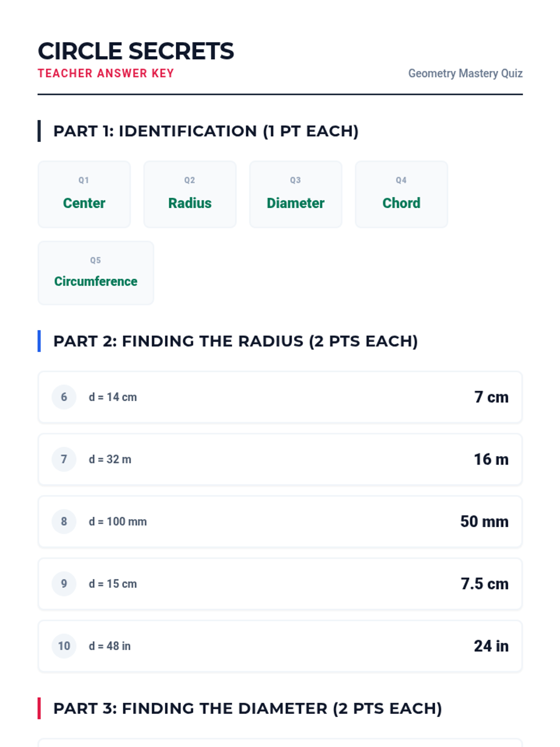Click the number 7 circle badge
Image resolution: width=560 pixels, height=747 pixels.
click(64, 459)
